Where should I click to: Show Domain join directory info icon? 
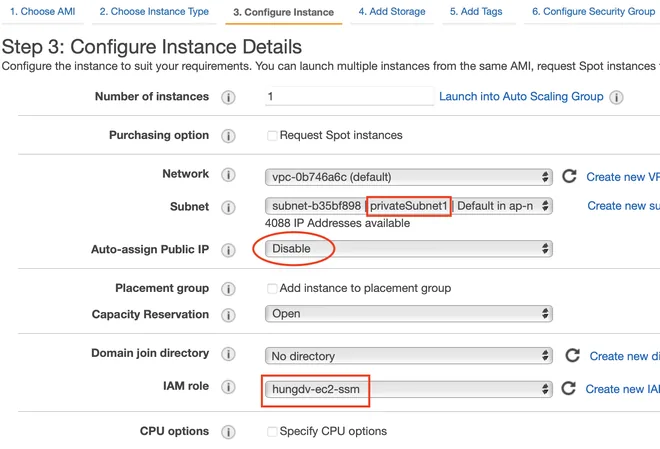click(x=228, y=354)
